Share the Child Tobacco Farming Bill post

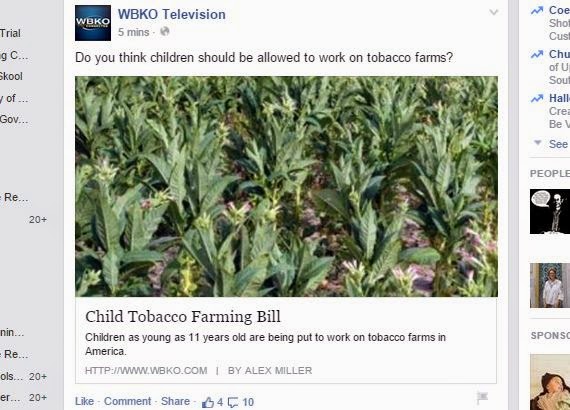coord(175,401)
